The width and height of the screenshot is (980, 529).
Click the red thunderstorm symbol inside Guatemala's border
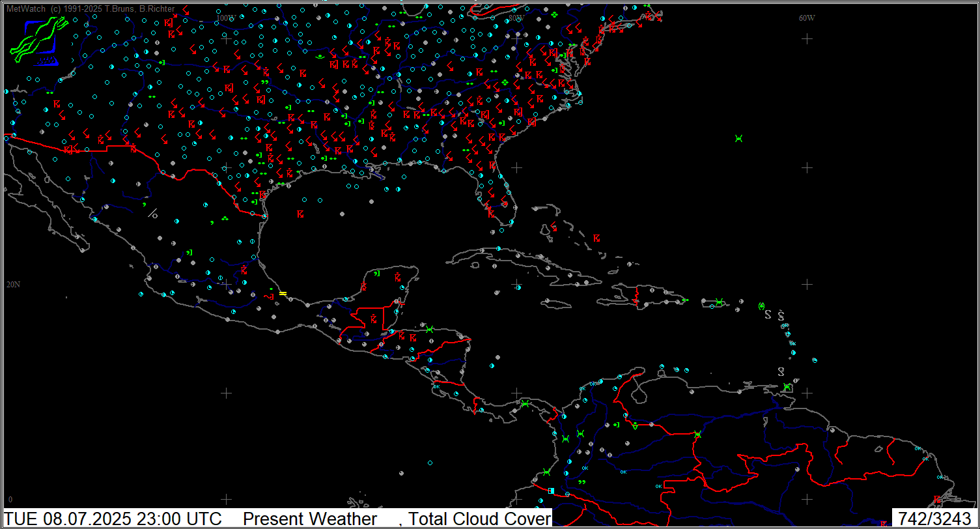[x=373, y=319]
